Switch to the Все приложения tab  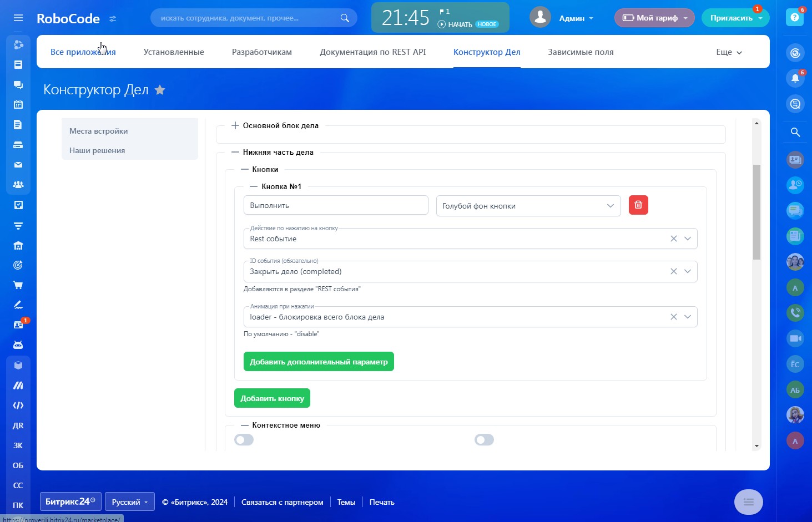click(x=83, y=52)
